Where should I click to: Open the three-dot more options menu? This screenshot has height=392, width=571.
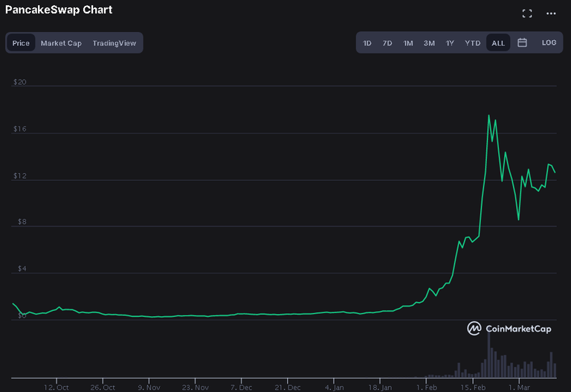(x=551, y=13)
